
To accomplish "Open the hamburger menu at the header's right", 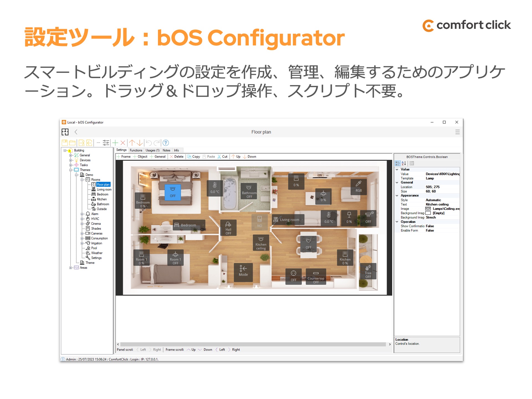I will click(x=457, y=132).
